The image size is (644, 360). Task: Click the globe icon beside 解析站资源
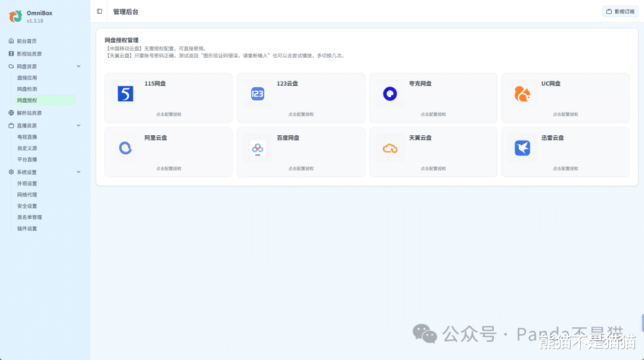tap(11, 113)
